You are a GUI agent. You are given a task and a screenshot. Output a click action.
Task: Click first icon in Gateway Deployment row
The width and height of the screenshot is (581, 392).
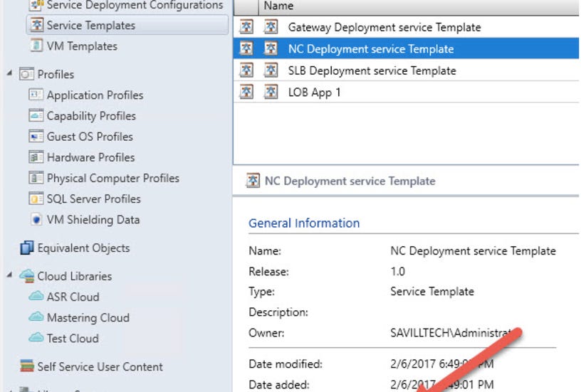pyautogui.click(x=246, y=26)
